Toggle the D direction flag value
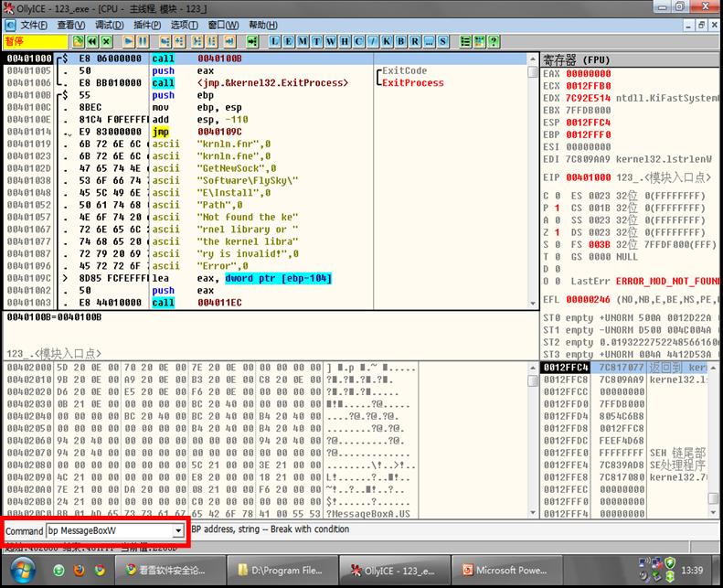 (557, 269)
